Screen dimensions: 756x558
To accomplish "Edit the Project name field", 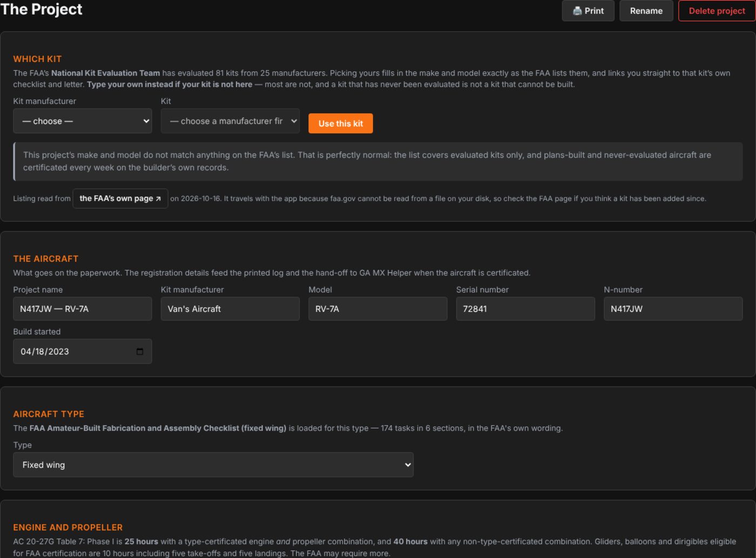I will pyautogui.click(x=83, y=309).
